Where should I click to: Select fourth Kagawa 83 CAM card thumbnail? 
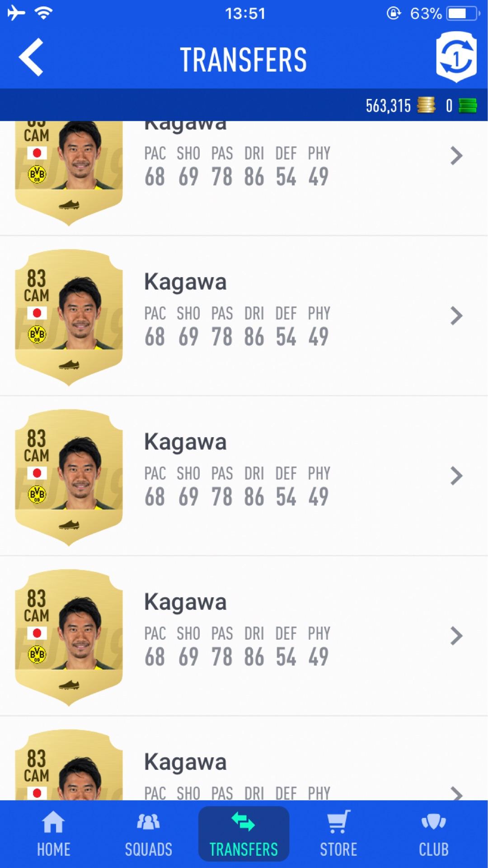(x=69, y=637)
